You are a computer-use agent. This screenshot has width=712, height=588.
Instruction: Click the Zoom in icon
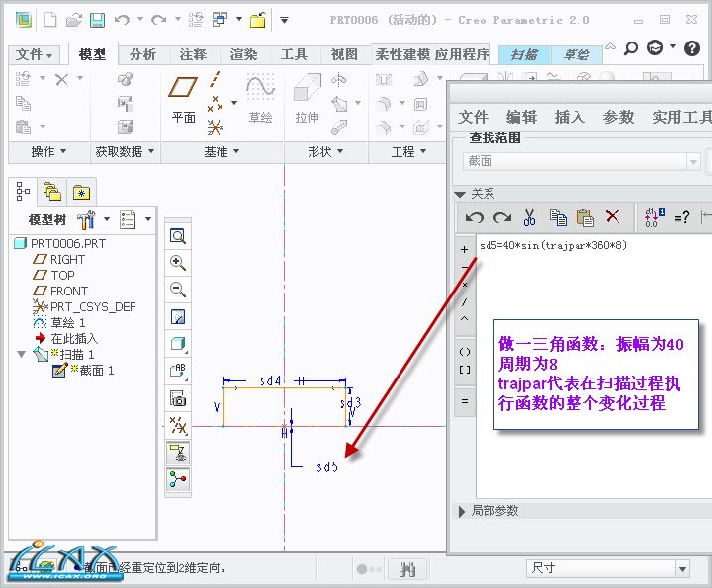(x=178, y=263)
